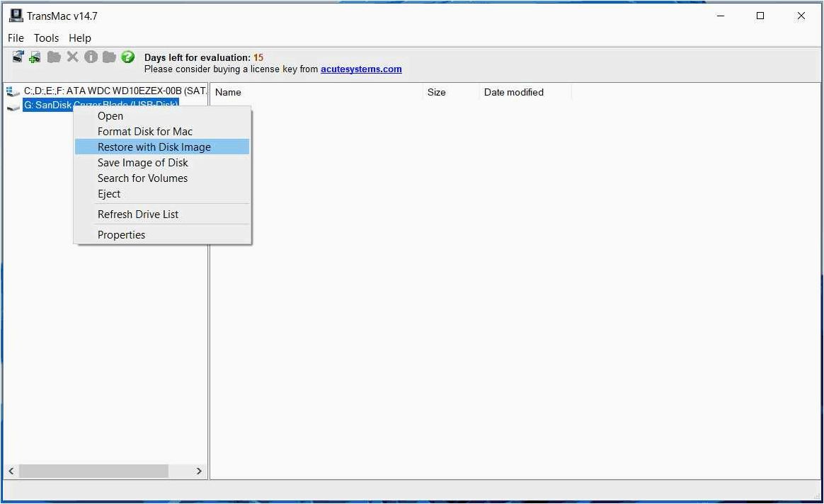Click the Windows hard drive icon for C:,D:,E:,F:

coord(13,92)
